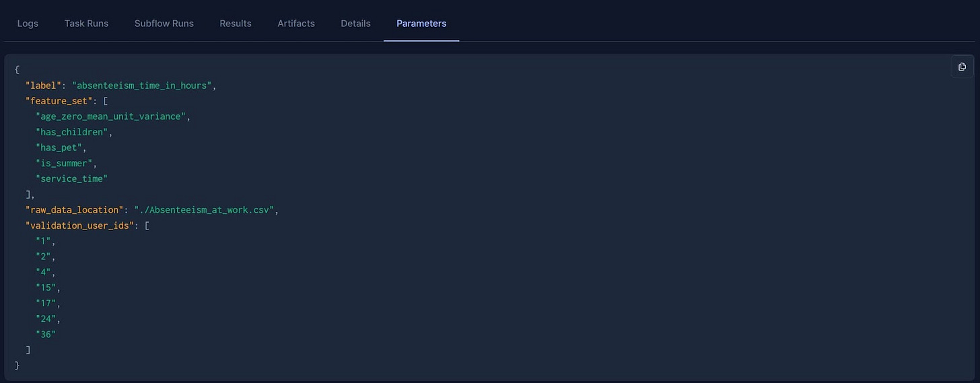Show the Artifacts tab

(296, 23)
